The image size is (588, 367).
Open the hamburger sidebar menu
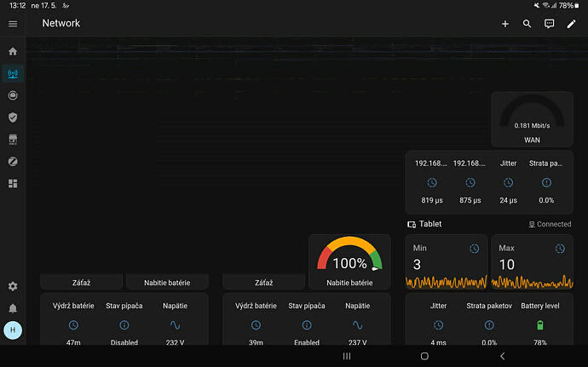pos(13,24)
